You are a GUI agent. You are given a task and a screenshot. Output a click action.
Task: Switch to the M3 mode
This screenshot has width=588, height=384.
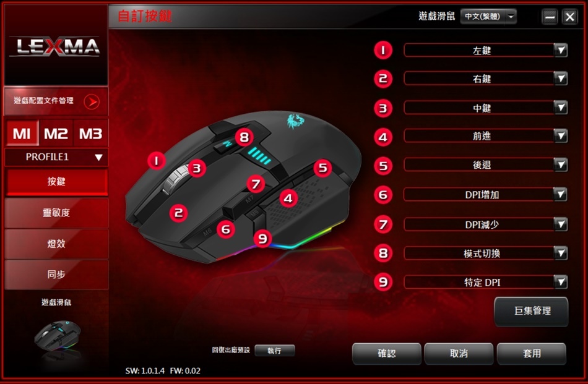tap(91, 134)
